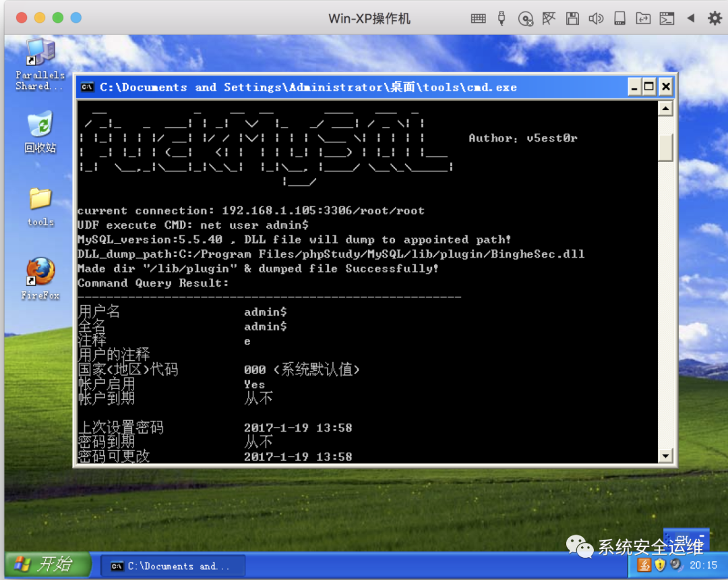Click the green full-screen button of VM window
Viewport: 728px width, 580px height.
click(x=58, y=18)
